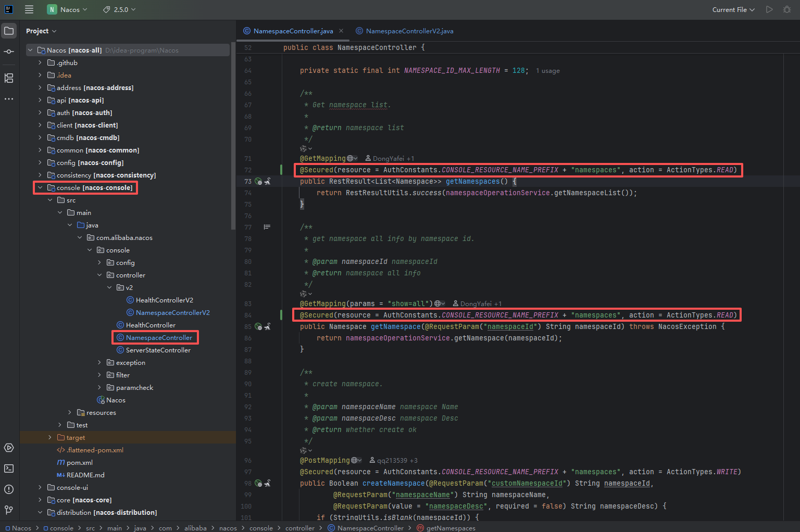This screenshot has width=800, height=532.
Task: Open the 2.5.0 branch dropdown
Action: [x=119, y=9]
